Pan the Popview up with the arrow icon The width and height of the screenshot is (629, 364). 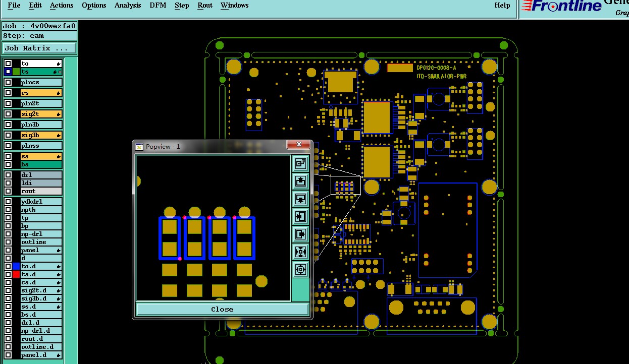click(x=300, y=181)
